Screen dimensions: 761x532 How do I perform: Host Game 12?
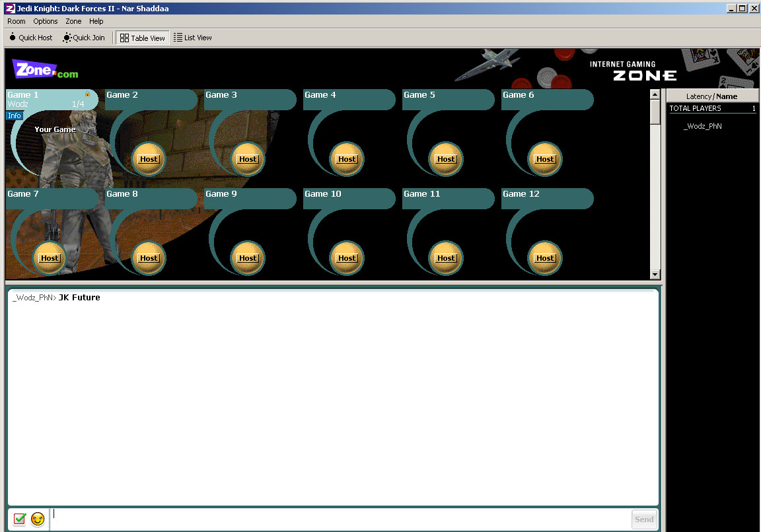click(x=544, y=258)
